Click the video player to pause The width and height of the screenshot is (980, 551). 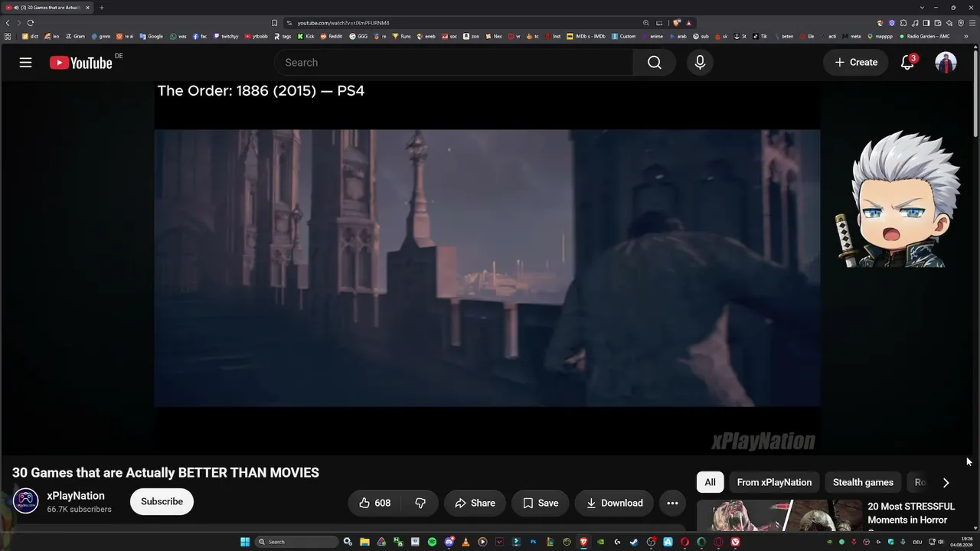487,268
